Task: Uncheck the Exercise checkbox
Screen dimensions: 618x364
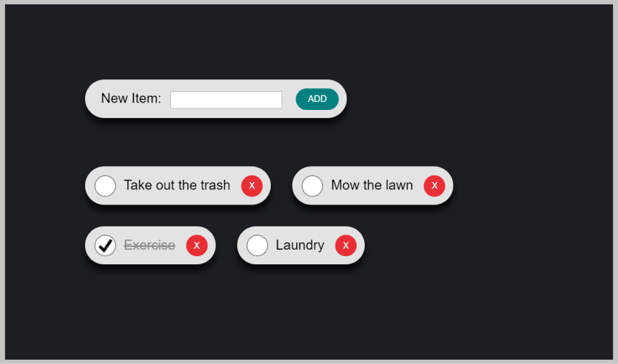Action: [x=106, y=245]
